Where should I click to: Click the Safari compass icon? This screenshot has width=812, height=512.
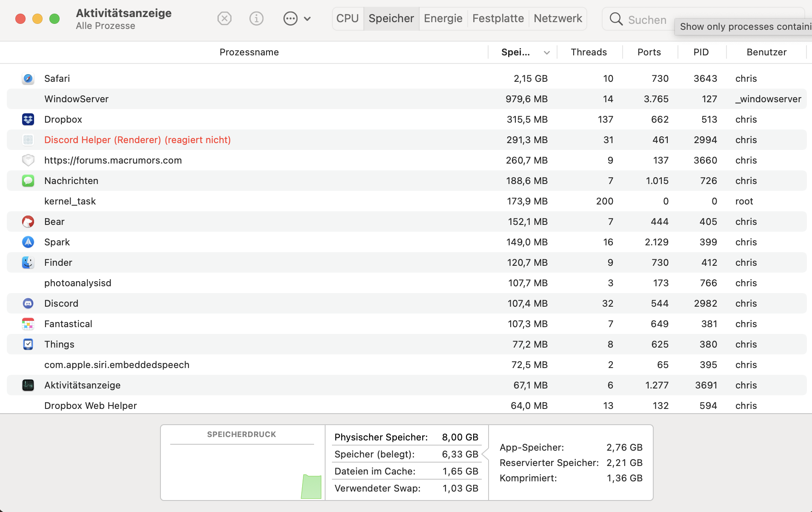28,78
